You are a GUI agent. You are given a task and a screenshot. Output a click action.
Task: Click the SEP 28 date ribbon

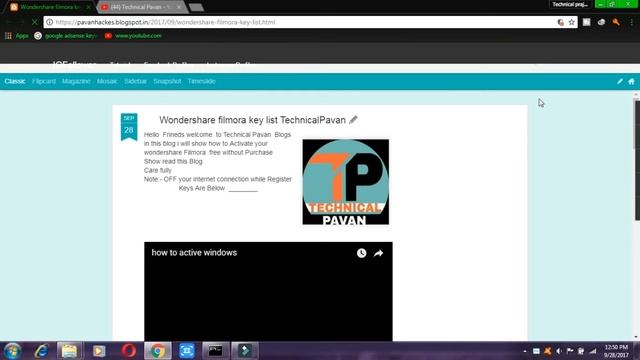tap(129, 127)
